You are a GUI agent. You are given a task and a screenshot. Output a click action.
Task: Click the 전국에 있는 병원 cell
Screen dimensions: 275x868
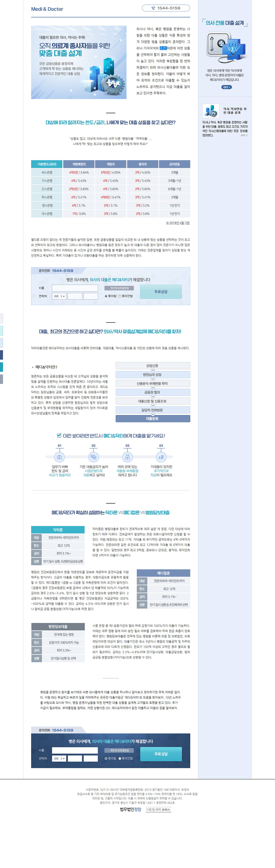(64, 634)
